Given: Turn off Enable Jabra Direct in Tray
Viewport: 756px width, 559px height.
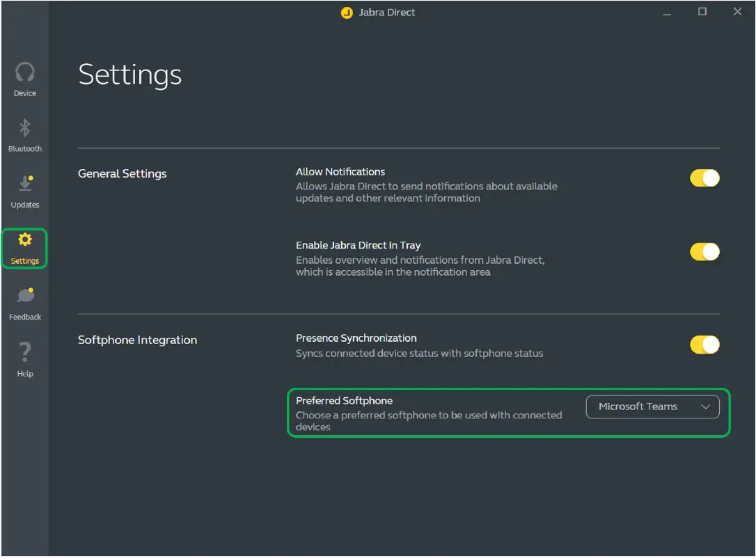Looking at the screenshot, I should point(704,252).
